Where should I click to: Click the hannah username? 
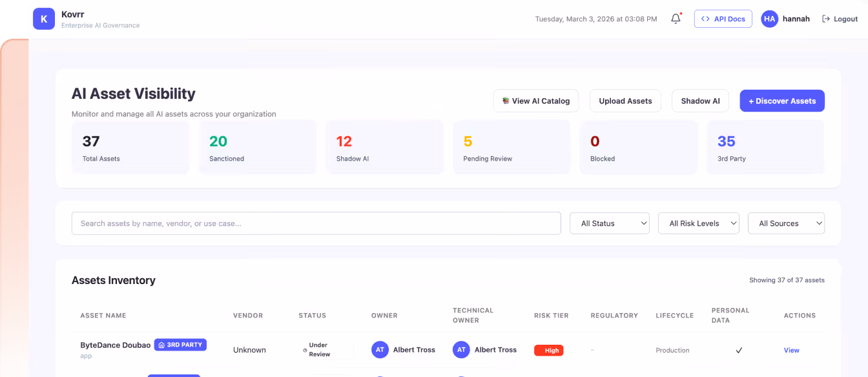[796, 19]
